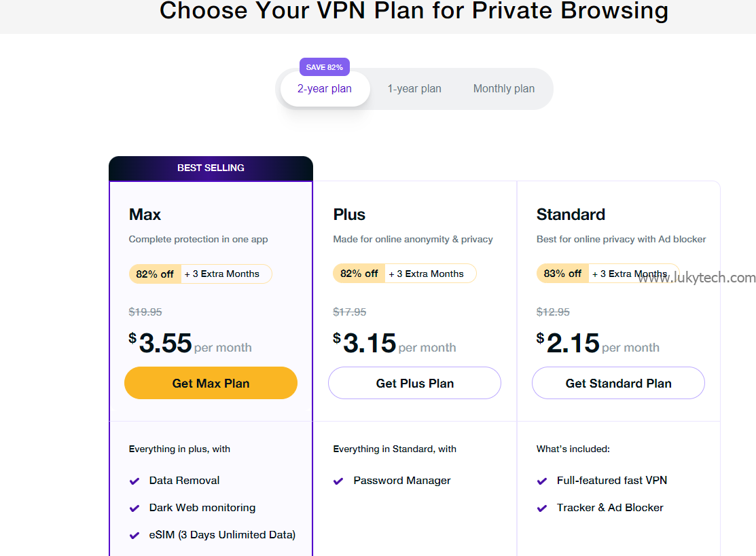Click the checkmark icon beside eSIM feature
The height and width of the screenshot is (556, 756).
pos(134,536)
